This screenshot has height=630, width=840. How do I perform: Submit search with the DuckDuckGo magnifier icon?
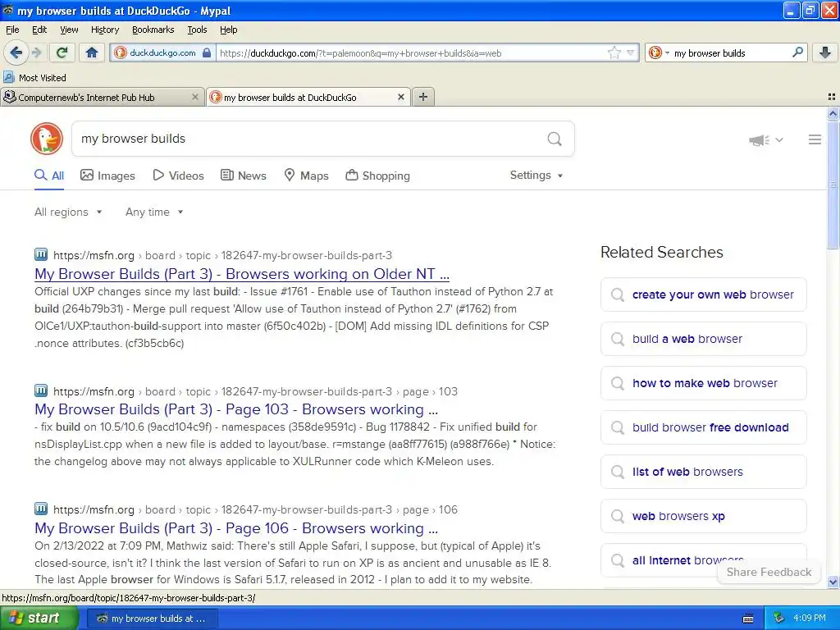pyautogui.click(x=555, y=139)
